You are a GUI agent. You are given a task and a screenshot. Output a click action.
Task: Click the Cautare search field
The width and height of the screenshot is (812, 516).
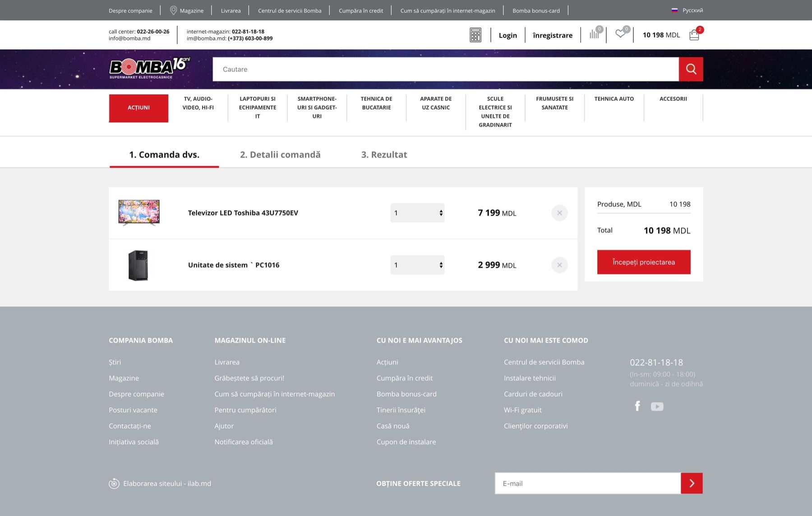(x=446, y=69)
